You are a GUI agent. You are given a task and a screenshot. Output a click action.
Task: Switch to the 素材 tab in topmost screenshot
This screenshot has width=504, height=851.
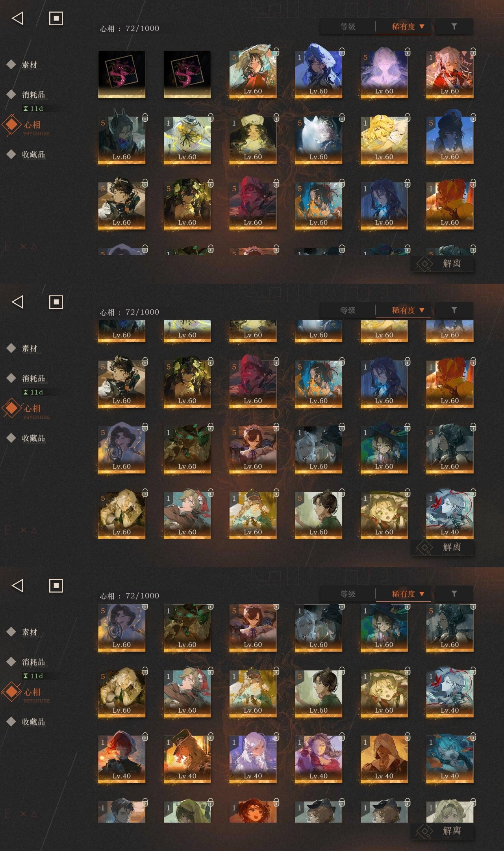click(x=30, y=65)
